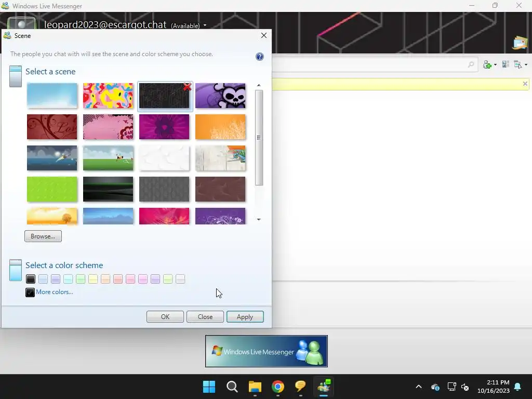Click the Close button in Scene dialog
The image size is (532, 399).
point(205,316)
